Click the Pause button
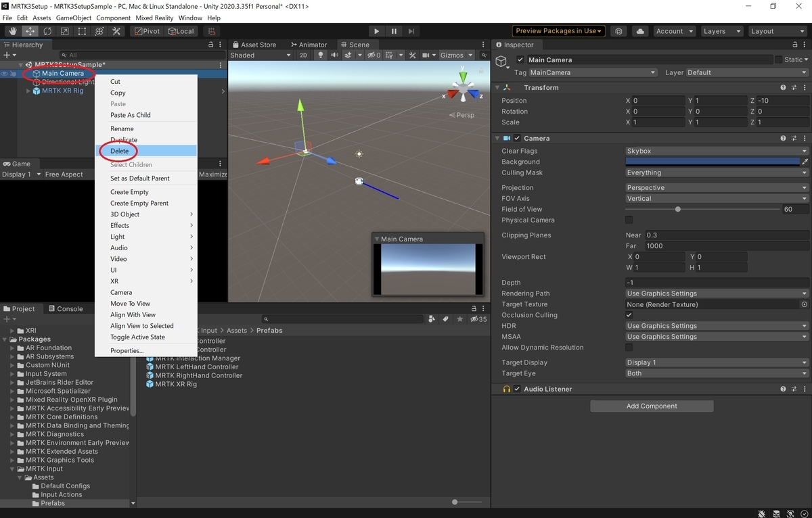This screenshot has height=518, width=812. click(394, 31)
